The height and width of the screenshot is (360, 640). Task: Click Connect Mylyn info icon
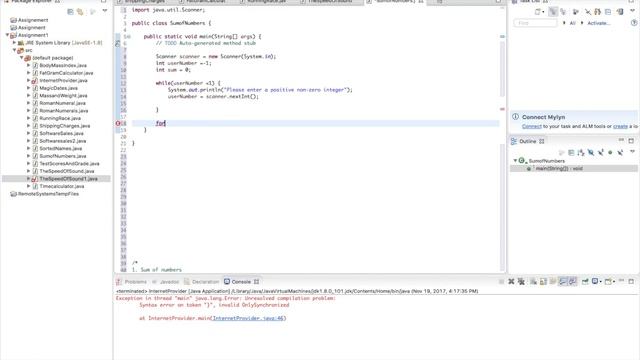(x=515, y=117)
